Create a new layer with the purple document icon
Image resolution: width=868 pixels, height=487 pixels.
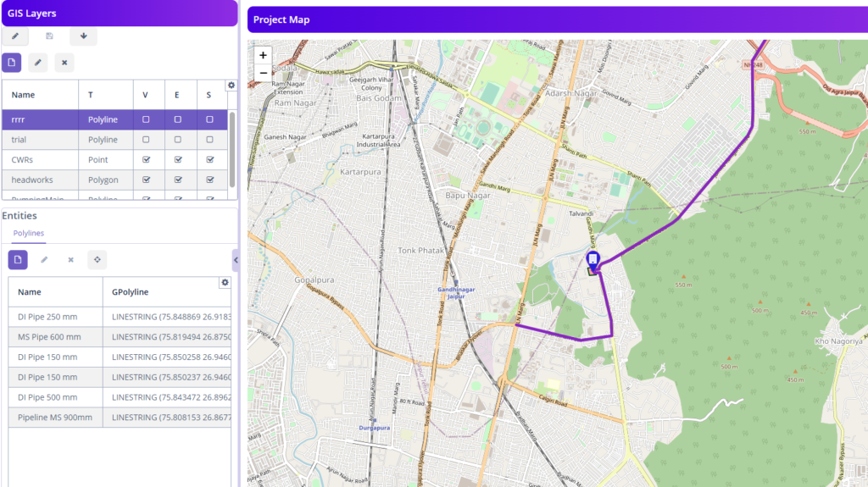pos(12,62)
